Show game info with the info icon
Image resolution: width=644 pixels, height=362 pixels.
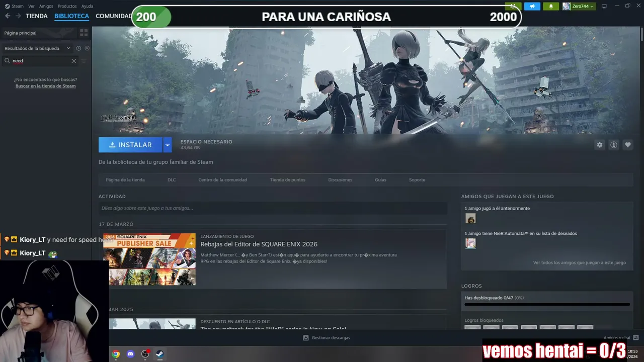pos(613,145)
